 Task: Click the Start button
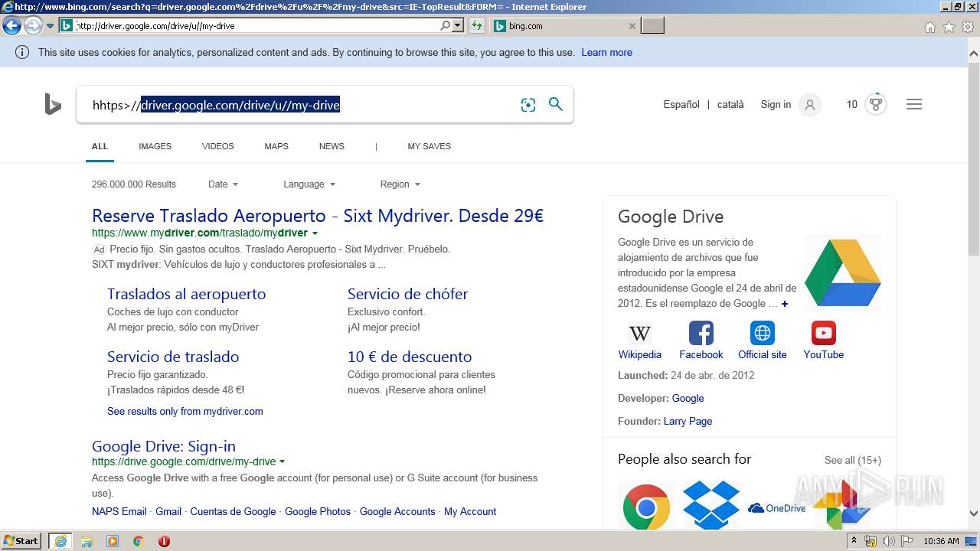click(21, 541)
